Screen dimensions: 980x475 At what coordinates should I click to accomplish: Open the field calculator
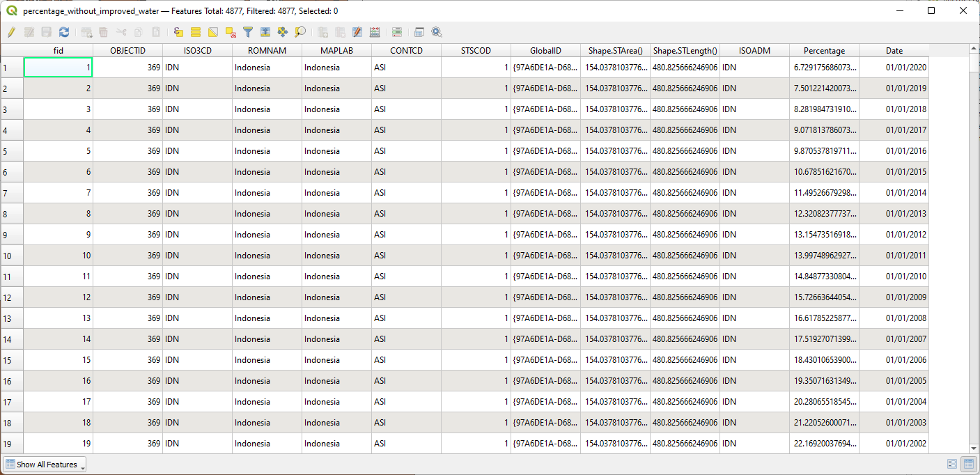click(375, 32)
